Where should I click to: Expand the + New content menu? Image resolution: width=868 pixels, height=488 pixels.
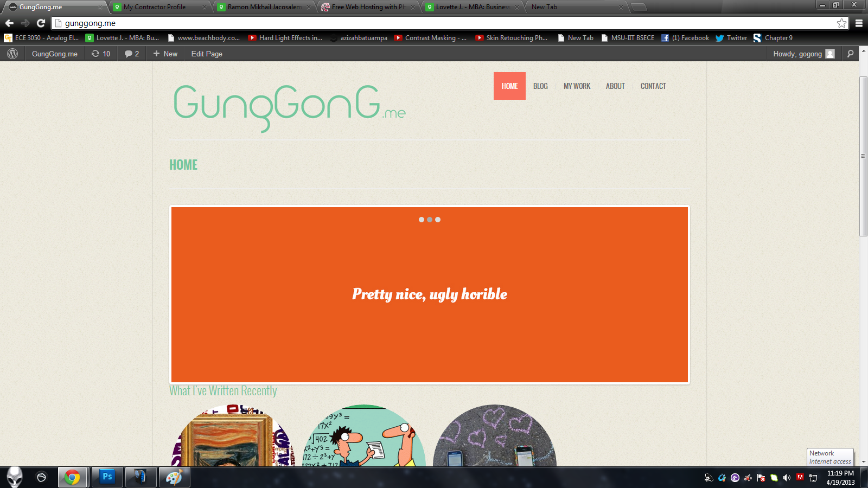click(165, 54)
